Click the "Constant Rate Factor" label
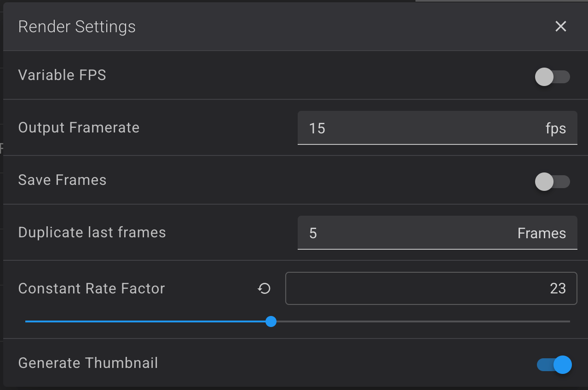The width and height of the screenshot is (588, 390). pos(92,288)
